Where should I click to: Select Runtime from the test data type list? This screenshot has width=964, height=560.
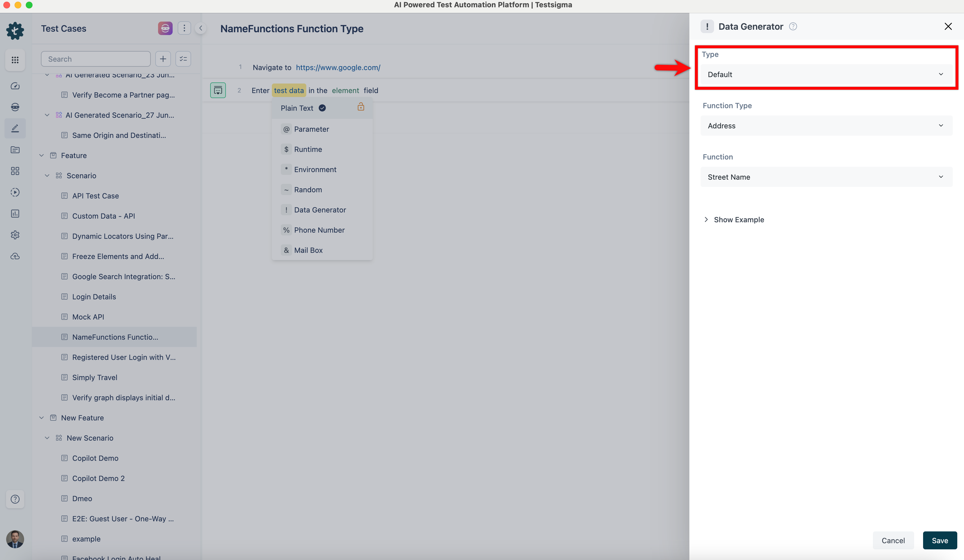point(308,149)
